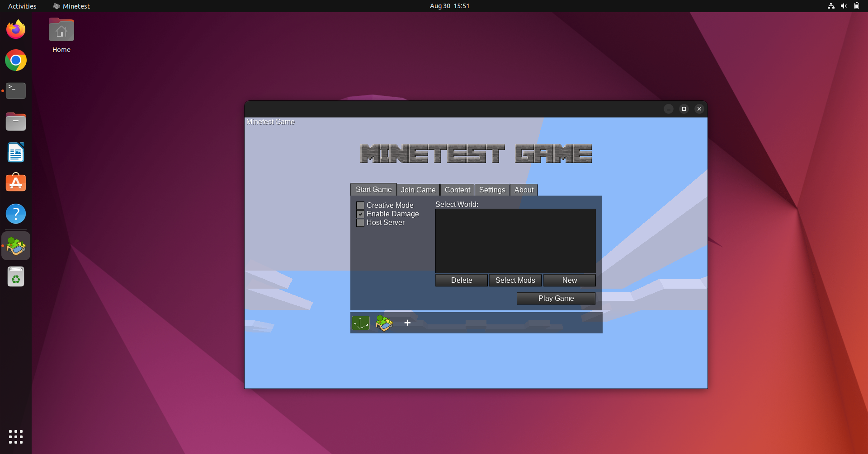Click the volume icon in the top bar
Viewport: 868px width, 454px height.
pos(844,6)
